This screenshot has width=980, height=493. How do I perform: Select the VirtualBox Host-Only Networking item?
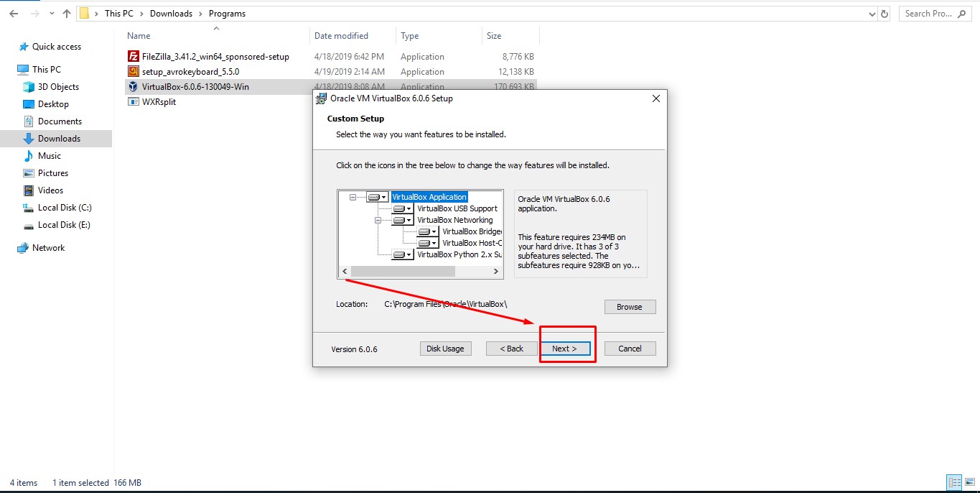pyautogui.click(x=472, y=243)
